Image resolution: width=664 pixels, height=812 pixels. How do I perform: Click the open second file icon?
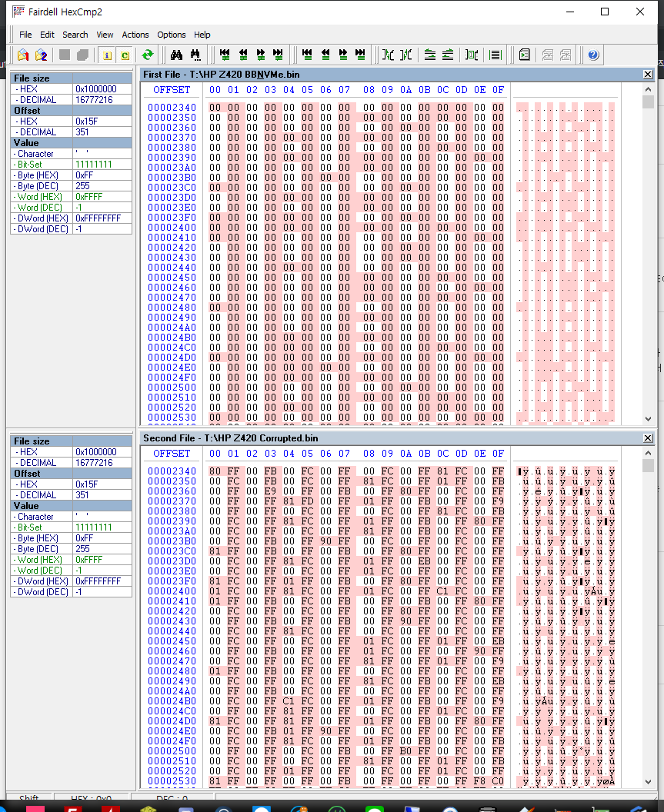click(41, 55)
